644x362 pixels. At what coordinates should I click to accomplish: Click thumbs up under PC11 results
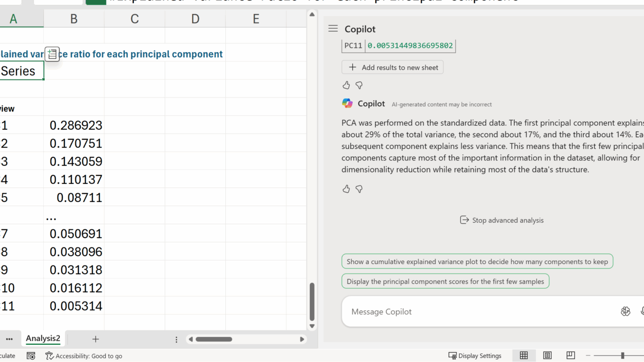pos(346,85)
